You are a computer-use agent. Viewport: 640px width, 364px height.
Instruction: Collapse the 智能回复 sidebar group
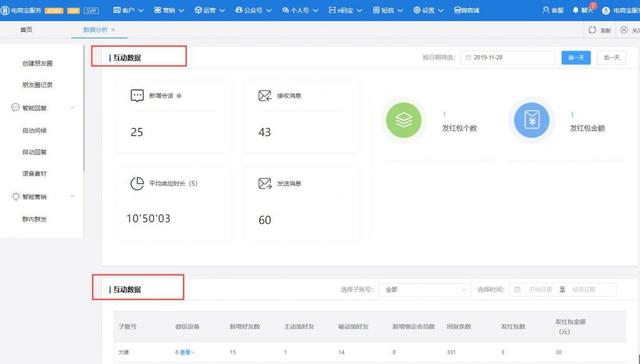pyautogui.click(x=72, y=108)
